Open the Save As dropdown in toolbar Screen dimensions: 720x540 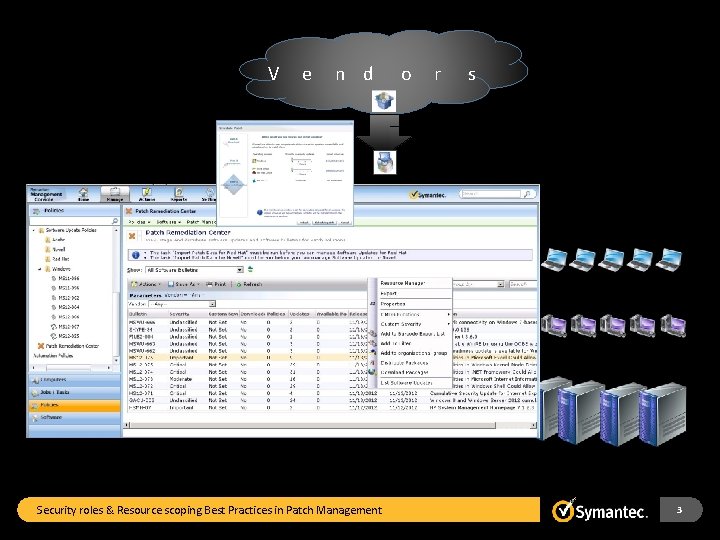pyautogui.click(x=183, y=284)
